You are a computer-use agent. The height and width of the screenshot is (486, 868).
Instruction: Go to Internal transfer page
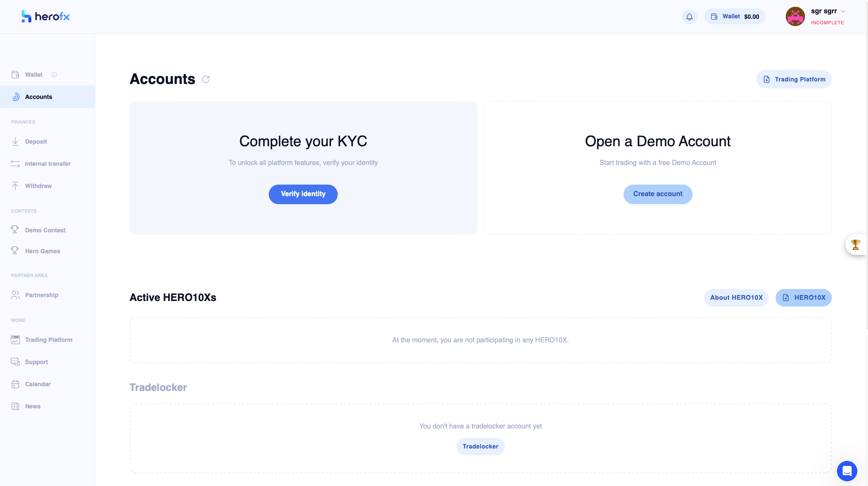tap(47, 164)
